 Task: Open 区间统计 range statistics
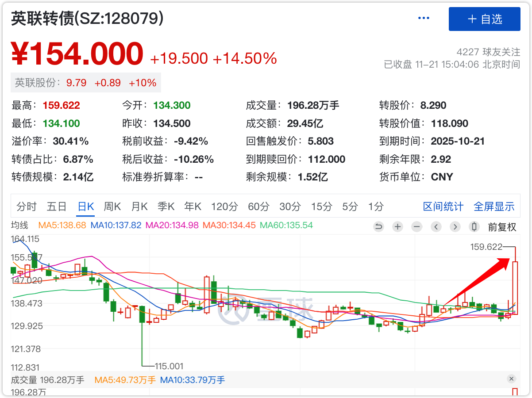click(443, 207)
